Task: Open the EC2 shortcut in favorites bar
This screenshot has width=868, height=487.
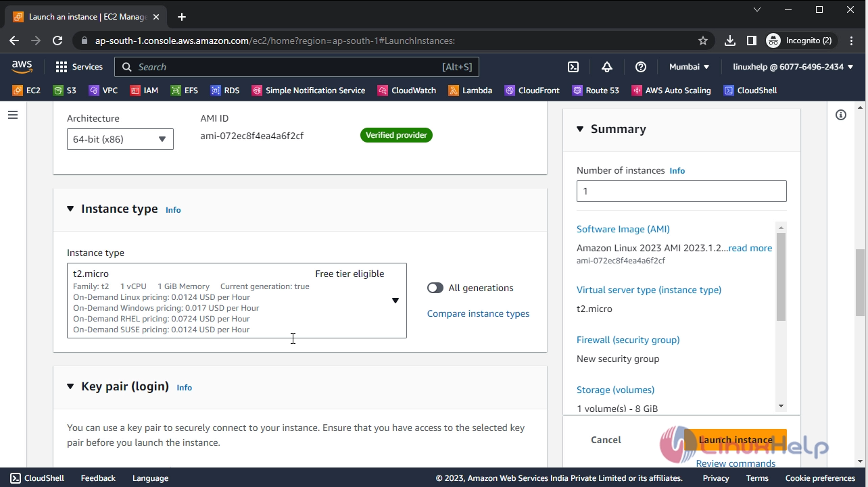Action: (x=26, y=91)
